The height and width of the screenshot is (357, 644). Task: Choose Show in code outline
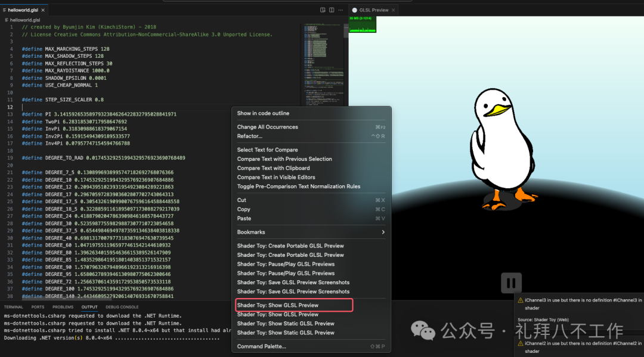[x=311, y=113]
